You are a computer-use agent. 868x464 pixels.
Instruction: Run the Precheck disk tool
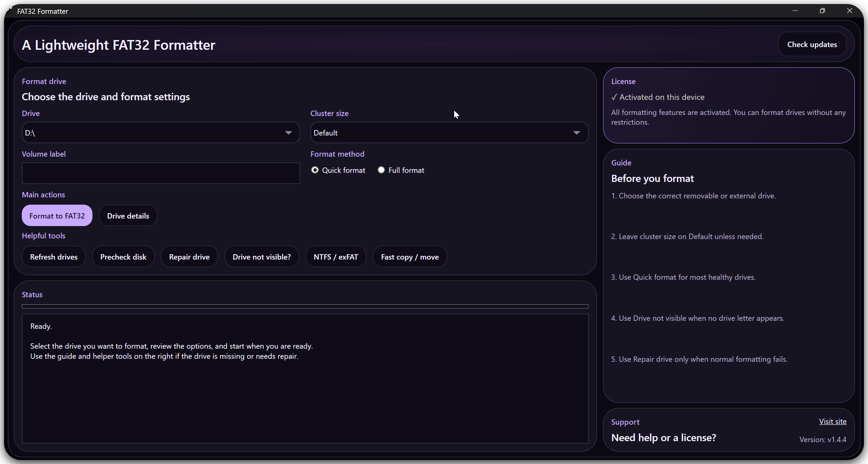point(123,257)
